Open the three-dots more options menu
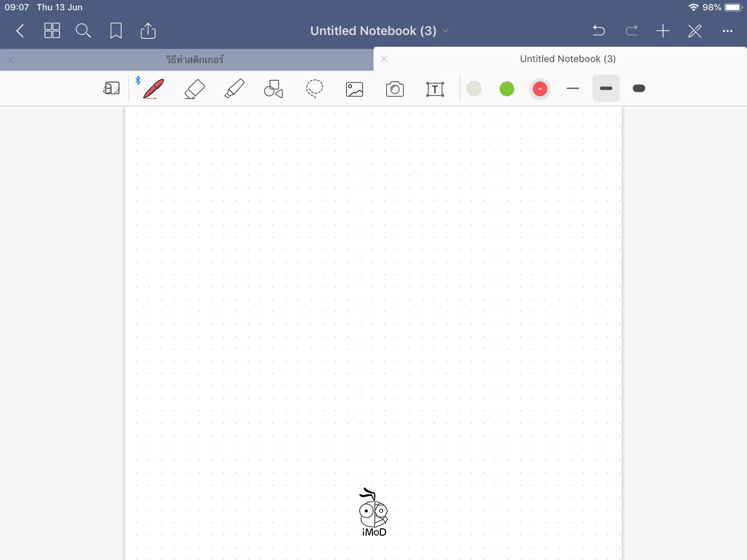 [x=727, y=31]
